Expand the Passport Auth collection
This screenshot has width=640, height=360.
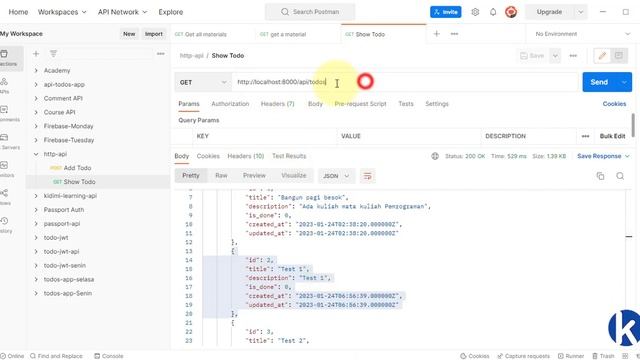coord(36,210)
